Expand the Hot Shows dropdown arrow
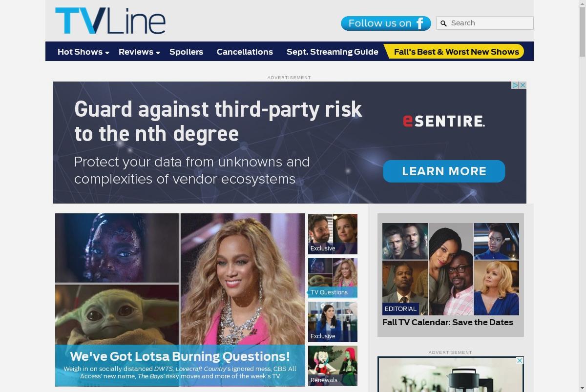This screenshot has width=586, height=392. point(107,53)
